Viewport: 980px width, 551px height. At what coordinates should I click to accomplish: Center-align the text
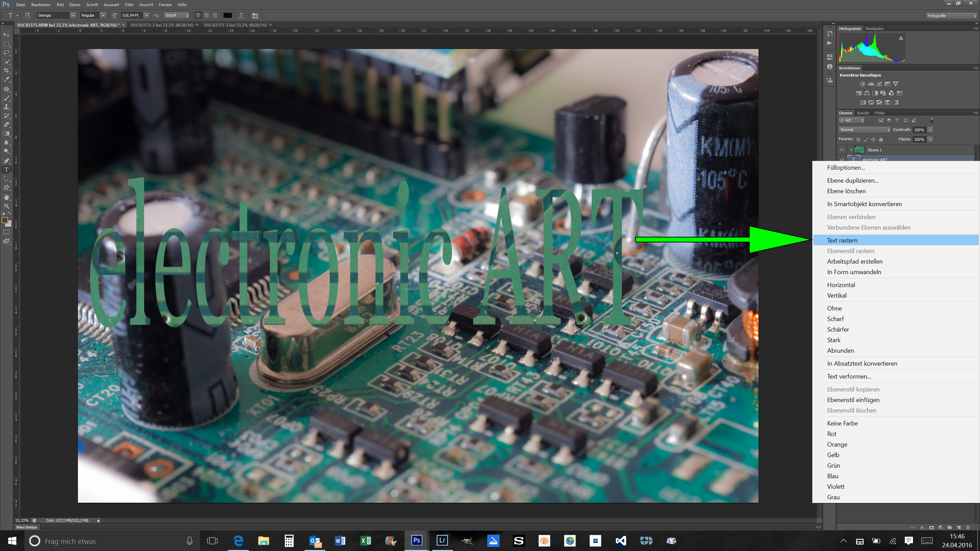click(x=207, y=16)
